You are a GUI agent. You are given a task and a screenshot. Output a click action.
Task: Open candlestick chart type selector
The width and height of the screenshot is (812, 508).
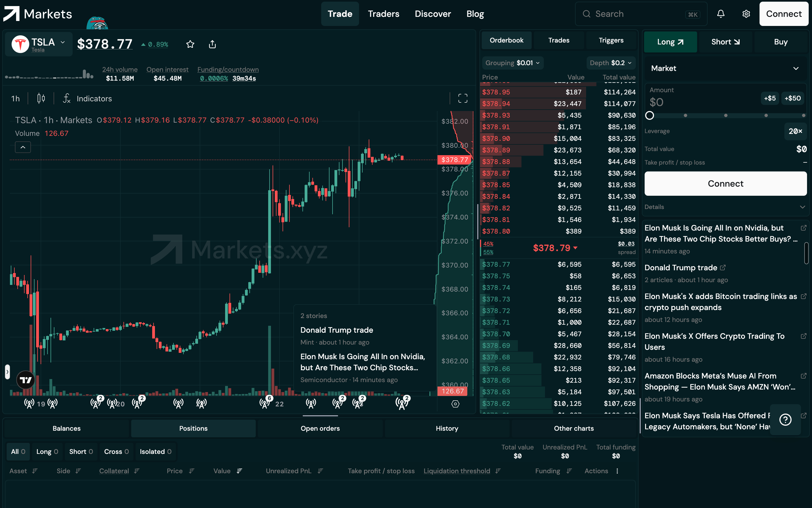(41, 99)
